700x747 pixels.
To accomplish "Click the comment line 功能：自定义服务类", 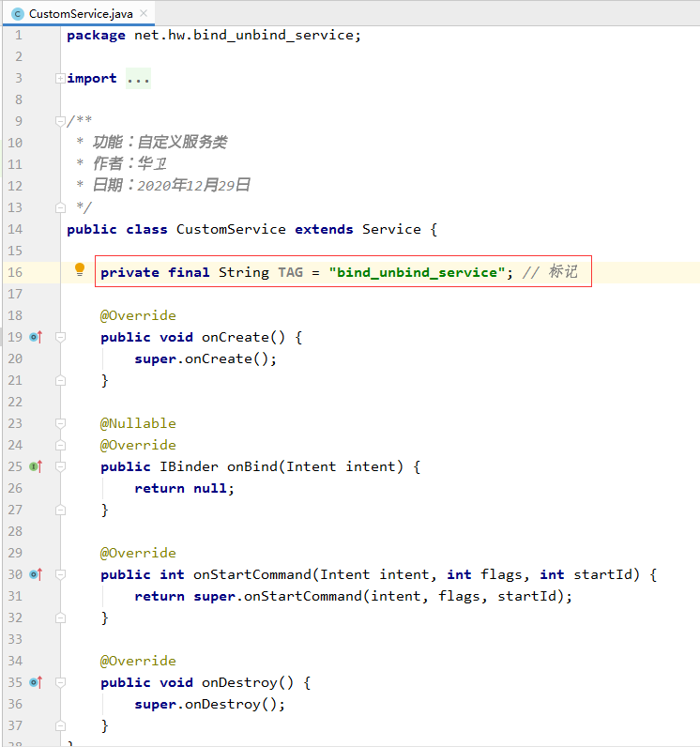I will tap(160, 142).
